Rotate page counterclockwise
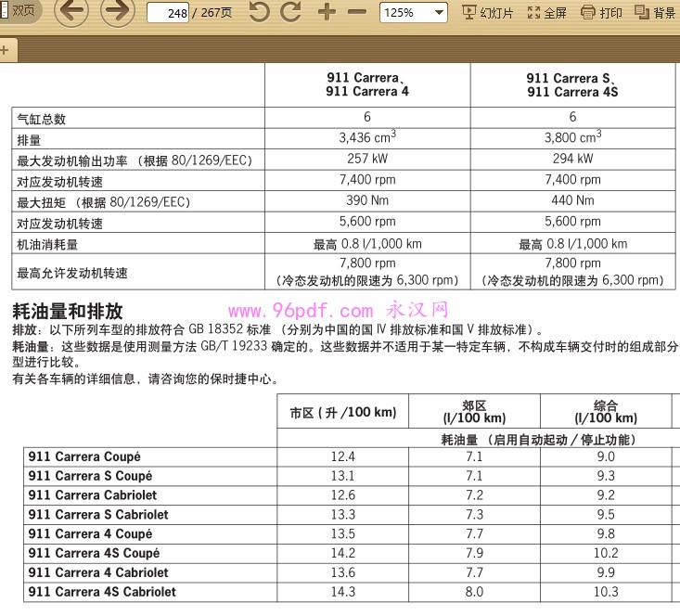Screen dimensions: 680x616 (260, 11)
